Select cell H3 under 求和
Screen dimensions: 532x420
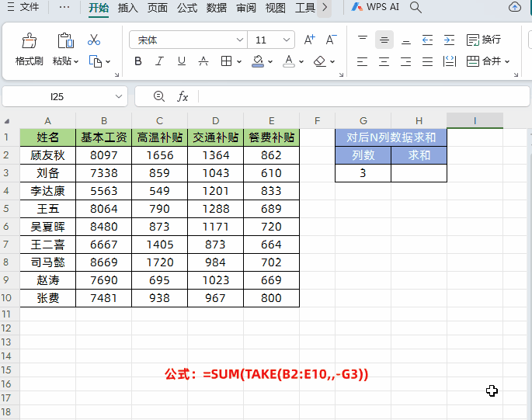click(x=419, y=173)
